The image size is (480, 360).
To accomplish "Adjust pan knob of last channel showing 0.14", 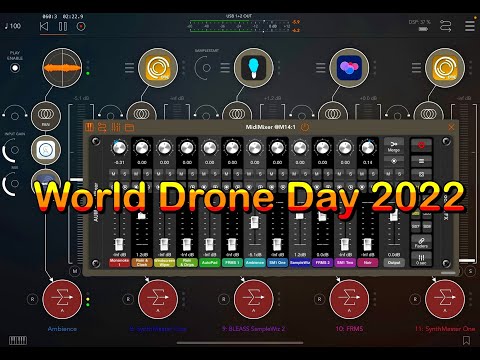I will [x=368, y=148].
